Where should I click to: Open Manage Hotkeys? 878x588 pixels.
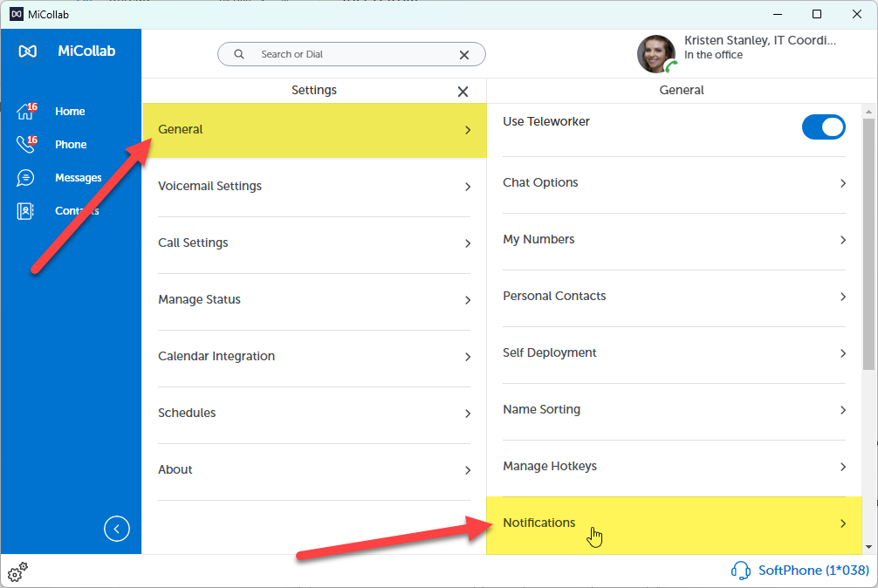(674, 467)
